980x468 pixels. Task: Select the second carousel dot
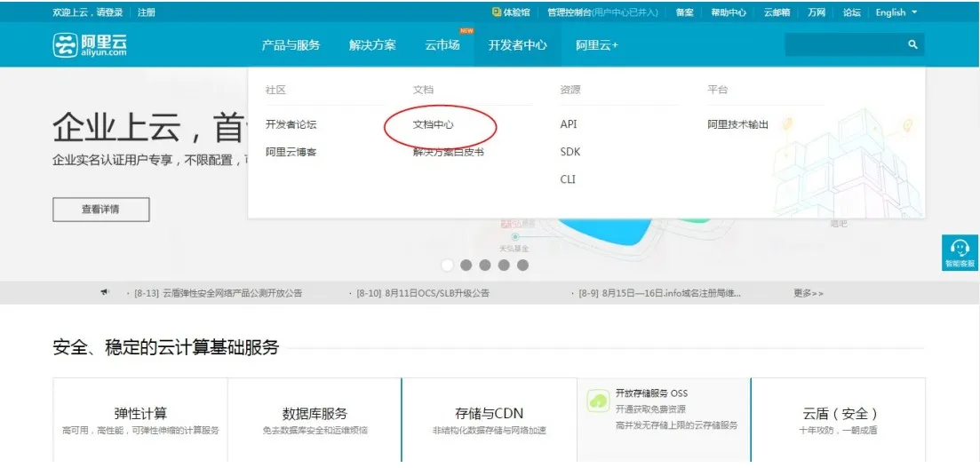pos(466,265)
